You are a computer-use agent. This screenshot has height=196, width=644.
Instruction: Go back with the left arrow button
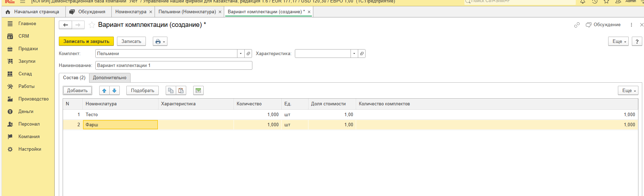point(65,25)
